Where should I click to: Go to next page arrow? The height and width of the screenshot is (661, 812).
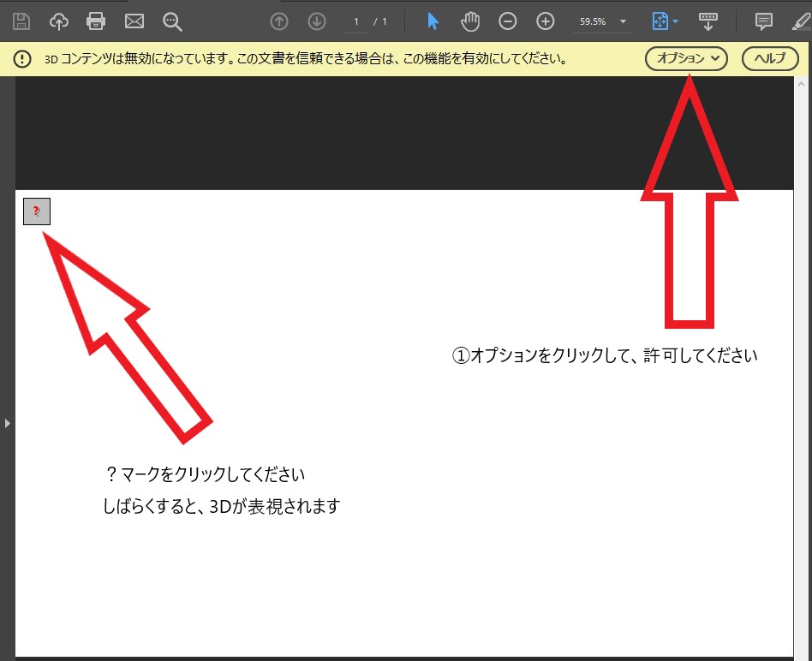point(317,21)
